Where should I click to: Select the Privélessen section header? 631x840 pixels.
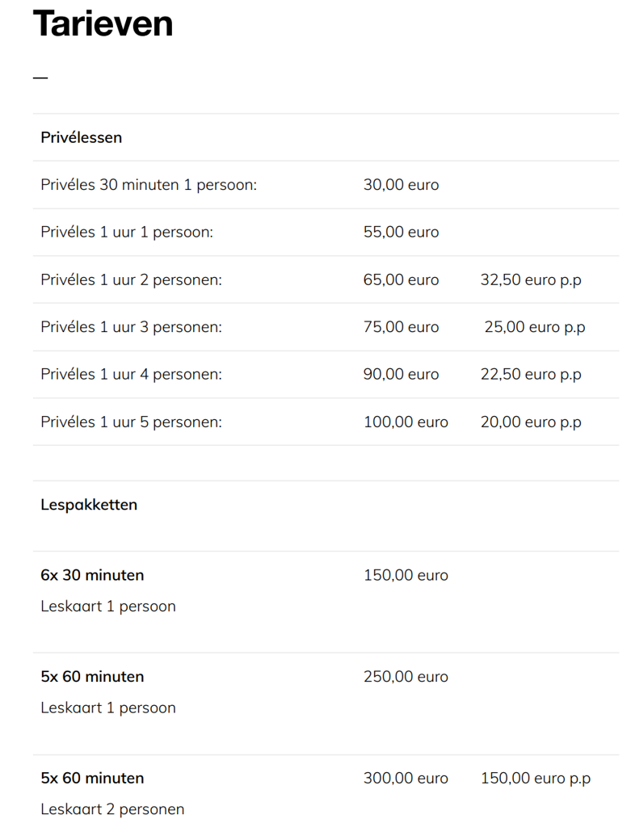82,137
